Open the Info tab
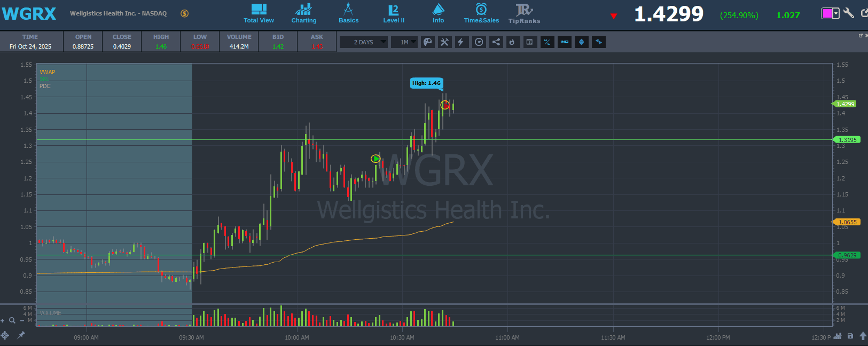Viewport: 868px width, 346px height. click(x=438, y=13)
